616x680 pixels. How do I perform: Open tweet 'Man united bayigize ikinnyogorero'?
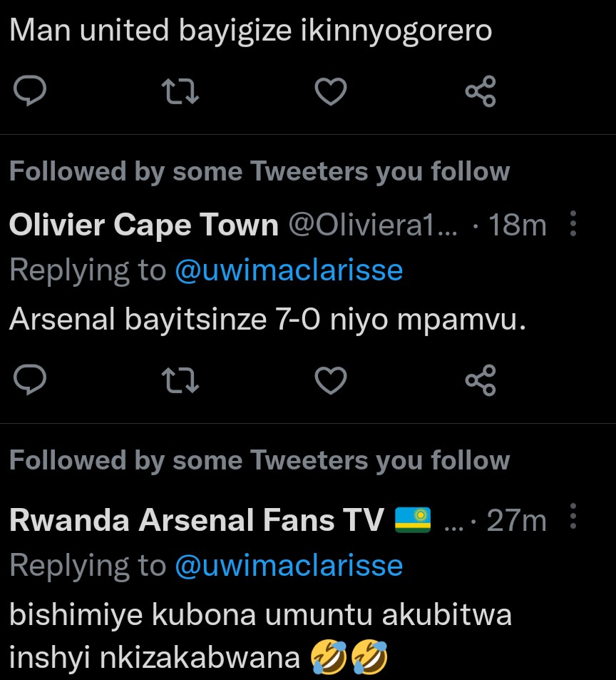pos(250,32)
